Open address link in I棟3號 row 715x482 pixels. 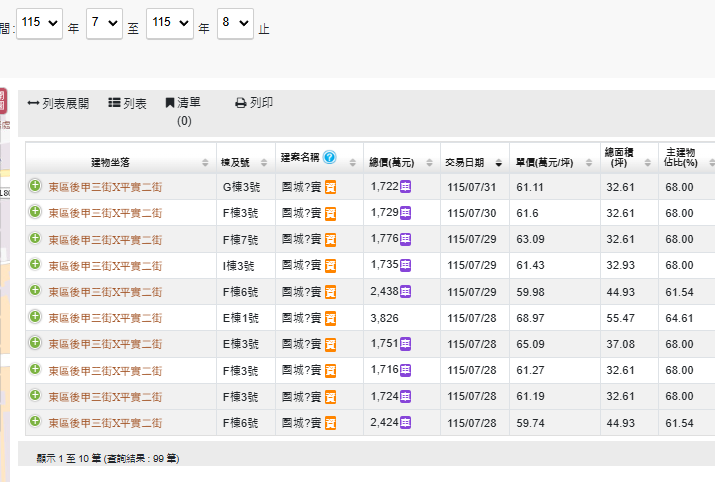105,266
